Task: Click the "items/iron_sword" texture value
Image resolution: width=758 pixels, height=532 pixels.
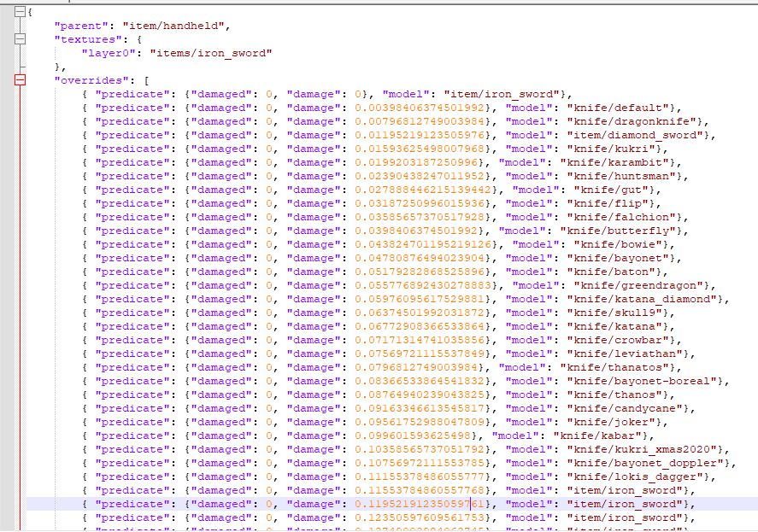Action: tap(211, 53)
